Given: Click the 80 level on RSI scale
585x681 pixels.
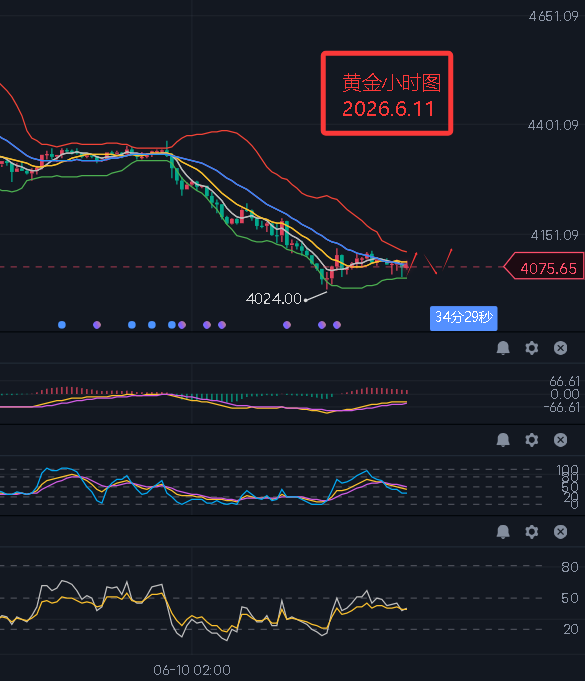Looking at the screenshot, I should 569,567.
